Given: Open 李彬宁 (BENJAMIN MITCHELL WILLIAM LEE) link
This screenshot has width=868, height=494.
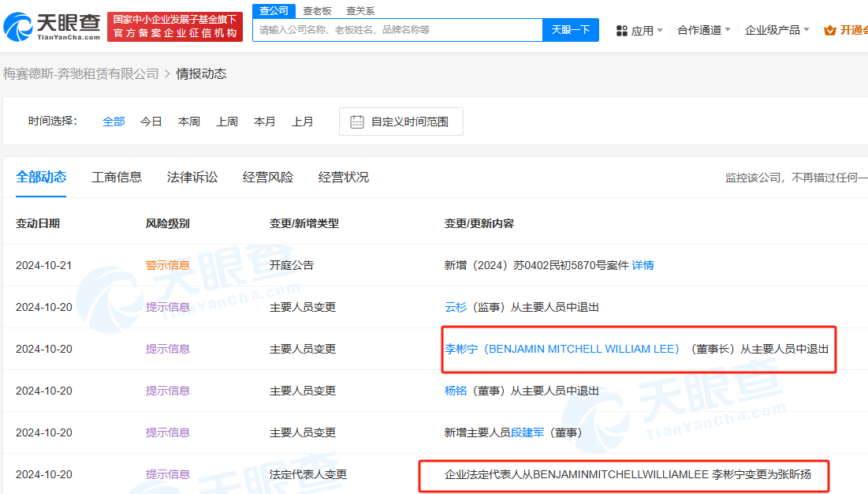Looking at the screenshot, I should point(562,349).
